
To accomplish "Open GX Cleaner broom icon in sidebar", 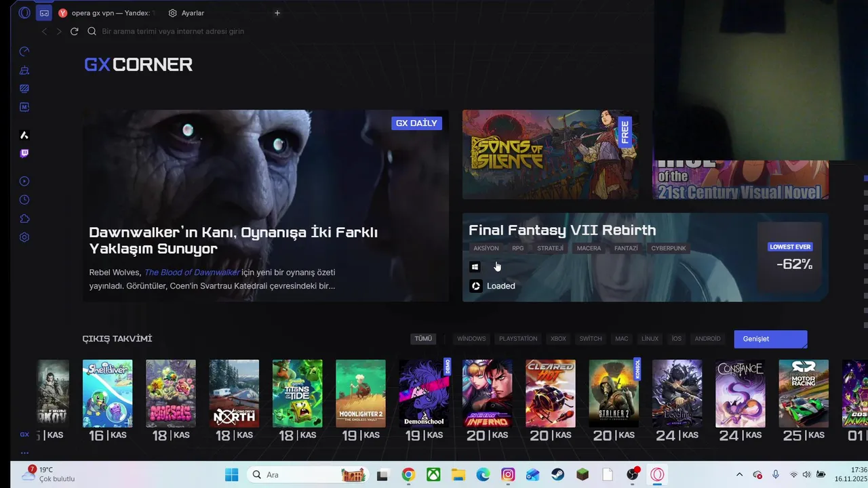I will point(24,70).
